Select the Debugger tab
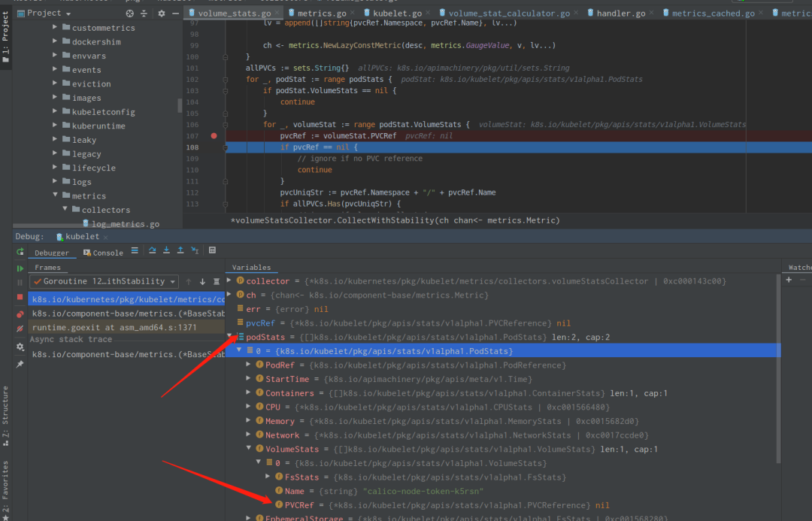The height and width of the screenshot is (521, 812). (x=52, y=253)
